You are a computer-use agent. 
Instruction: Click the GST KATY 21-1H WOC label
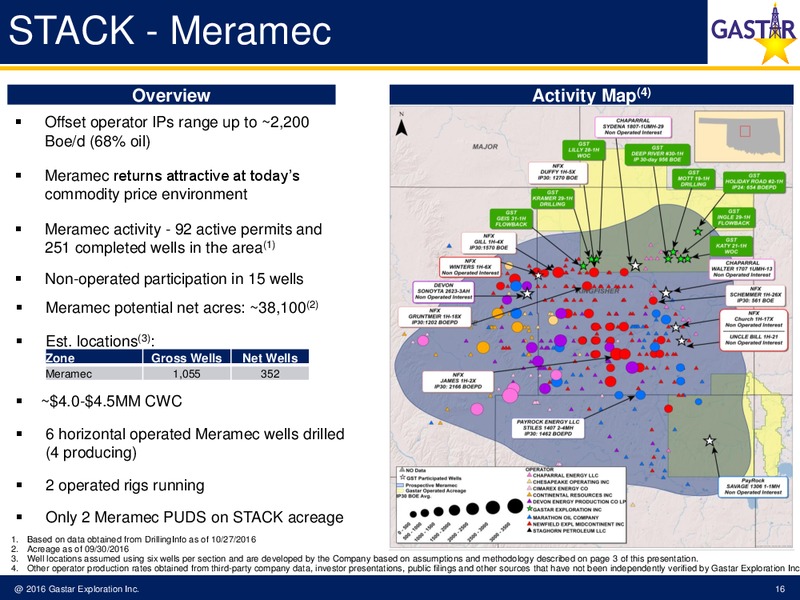tap(731, 246)
